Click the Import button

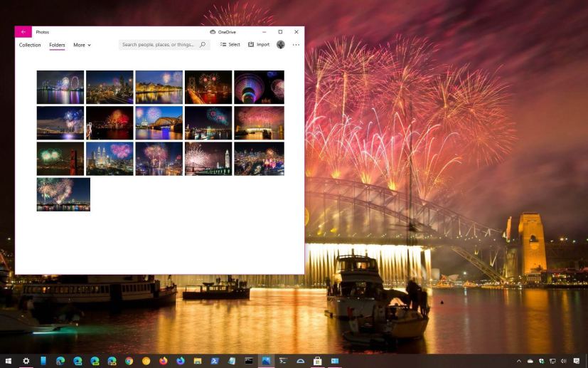[259, 45]
